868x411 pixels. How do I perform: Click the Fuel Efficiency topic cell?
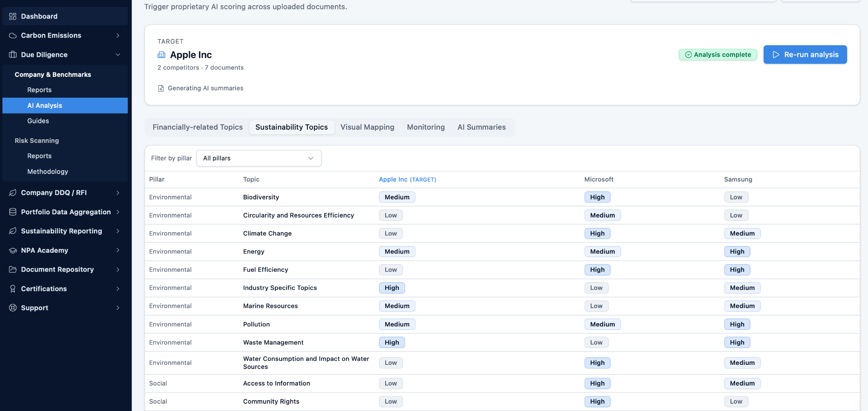pyautogui.click(x=265, y=269)
